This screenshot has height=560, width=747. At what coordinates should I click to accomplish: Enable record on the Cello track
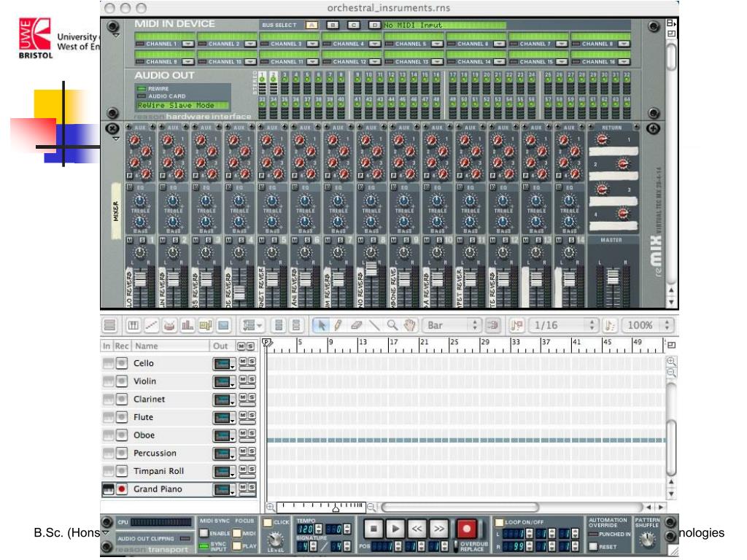[x=122, y=363]
